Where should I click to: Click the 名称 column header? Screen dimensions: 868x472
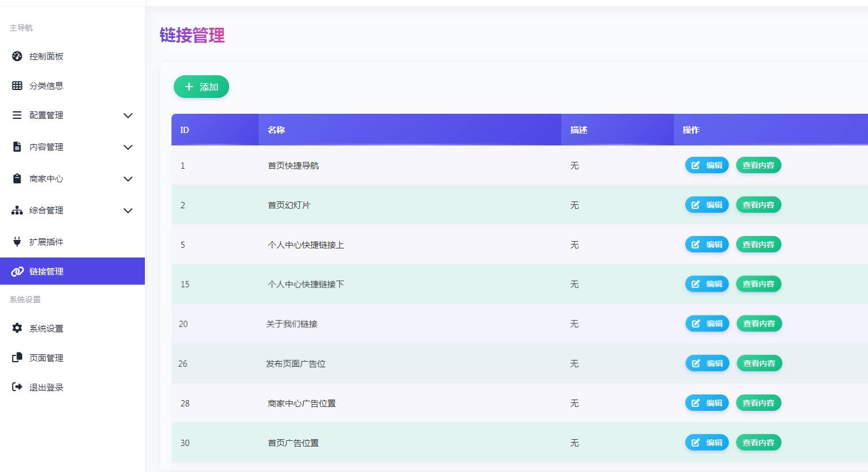(x=276, y=130)
